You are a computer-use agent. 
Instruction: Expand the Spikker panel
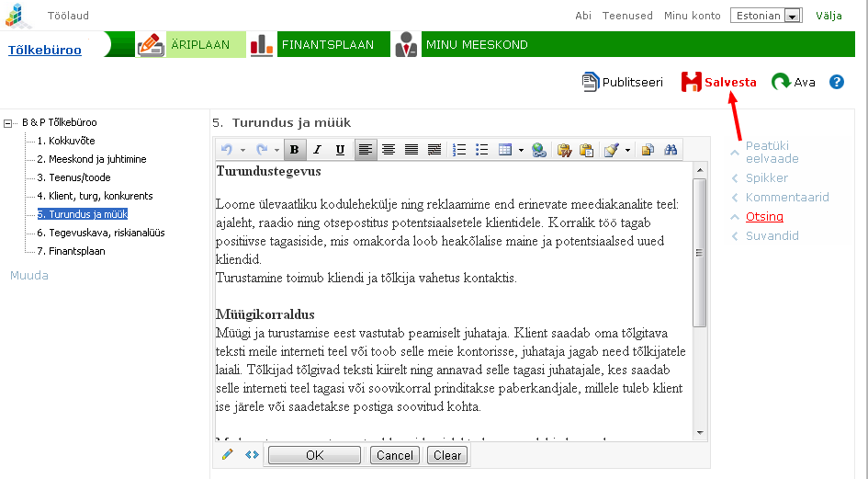(x=766, y=178)
